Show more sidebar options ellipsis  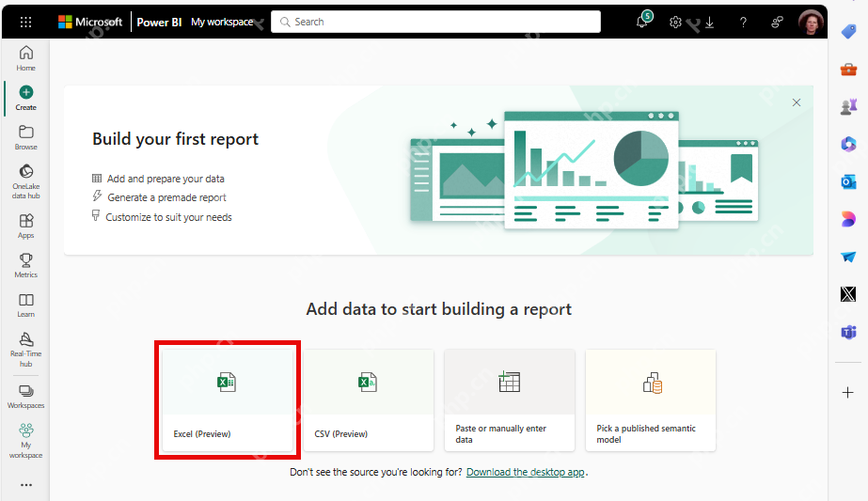click(x=25, y=485)
